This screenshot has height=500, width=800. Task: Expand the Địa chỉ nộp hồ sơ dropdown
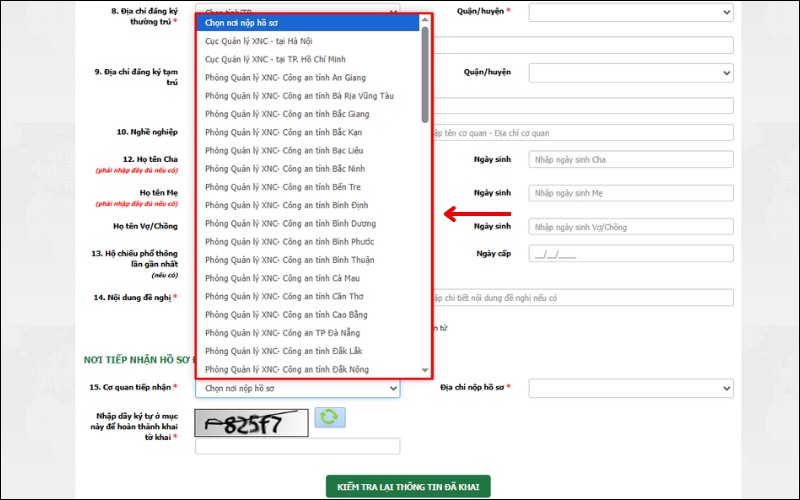(x=631, y=388)
